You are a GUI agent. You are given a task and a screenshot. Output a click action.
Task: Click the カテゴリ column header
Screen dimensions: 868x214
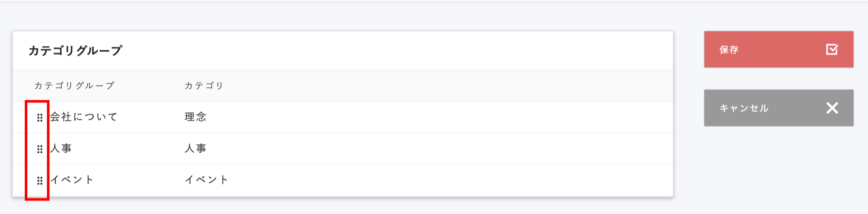pyautogui.click(x=204, y=86)
